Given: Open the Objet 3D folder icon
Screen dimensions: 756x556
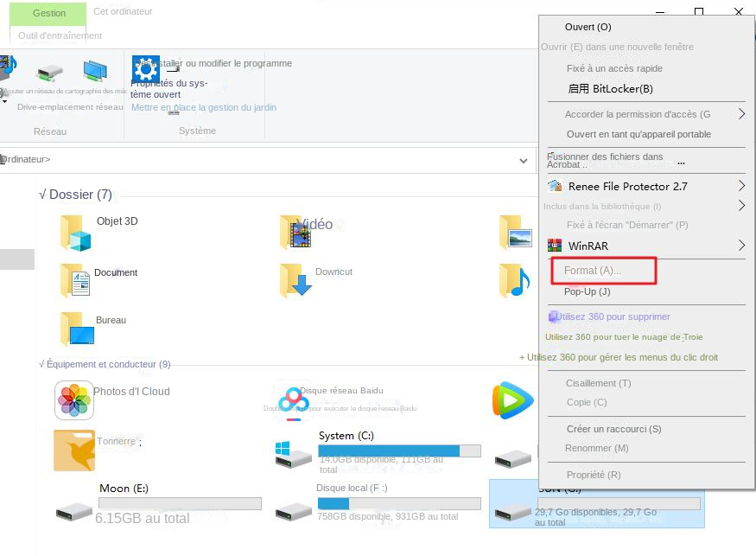Looking at the screenshot, I should click(75, 232).
